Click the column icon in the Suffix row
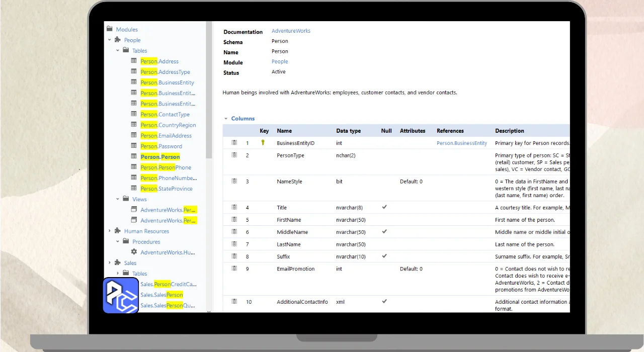The height and width of the screenshot is (352, 644). coord(234,256)
